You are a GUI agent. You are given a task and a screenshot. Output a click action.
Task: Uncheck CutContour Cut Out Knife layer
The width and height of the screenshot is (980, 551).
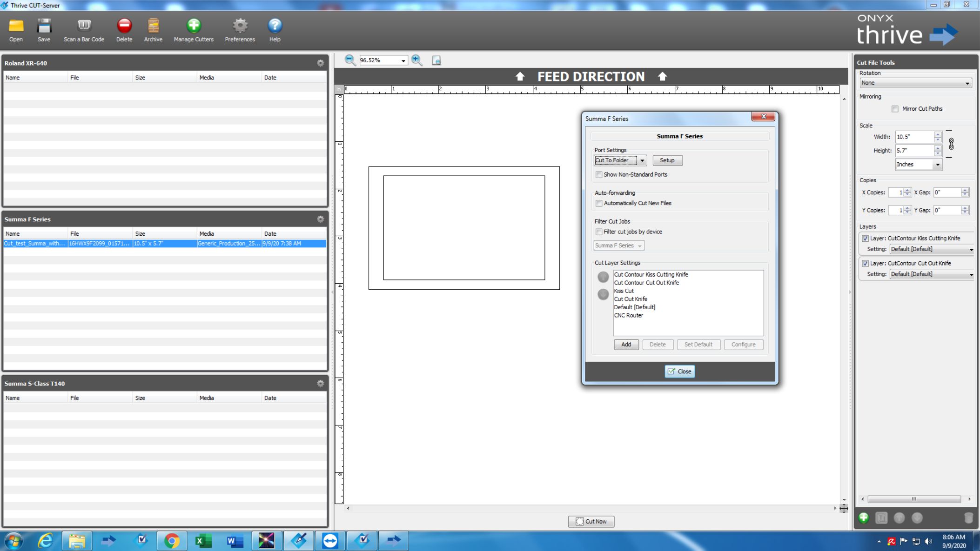[x=865, y=264]
